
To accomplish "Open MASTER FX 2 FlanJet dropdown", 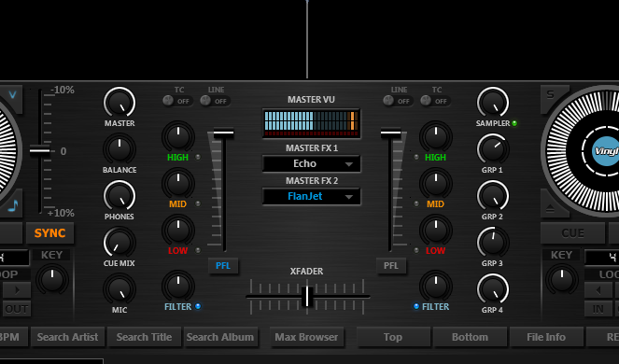I will (x=312, y=196).
